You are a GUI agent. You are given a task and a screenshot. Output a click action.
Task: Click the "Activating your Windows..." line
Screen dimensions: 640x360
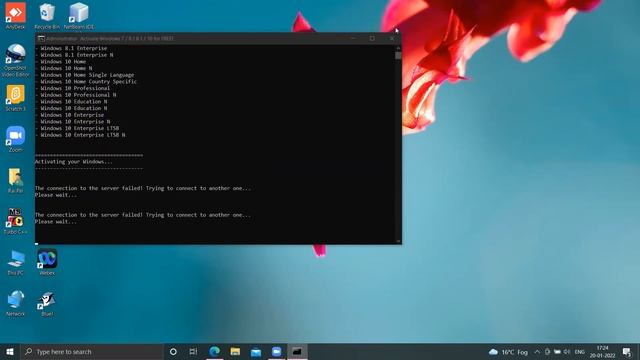tap(73, 162)
